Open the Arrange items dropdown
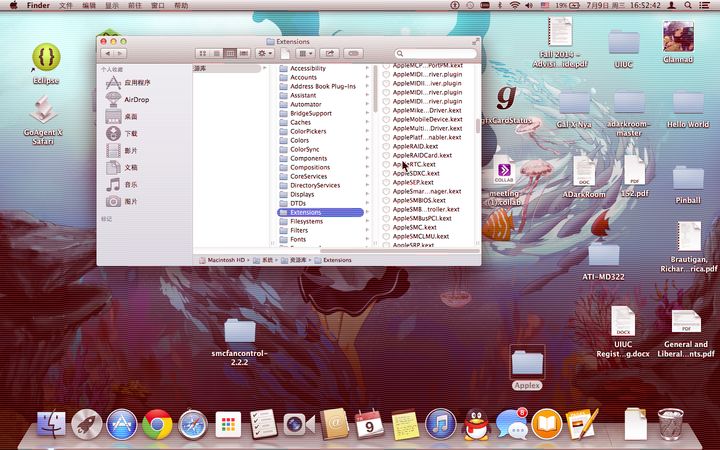Image resolution: width=720 pixels, height=450 pixels. (x=305, y=53)
